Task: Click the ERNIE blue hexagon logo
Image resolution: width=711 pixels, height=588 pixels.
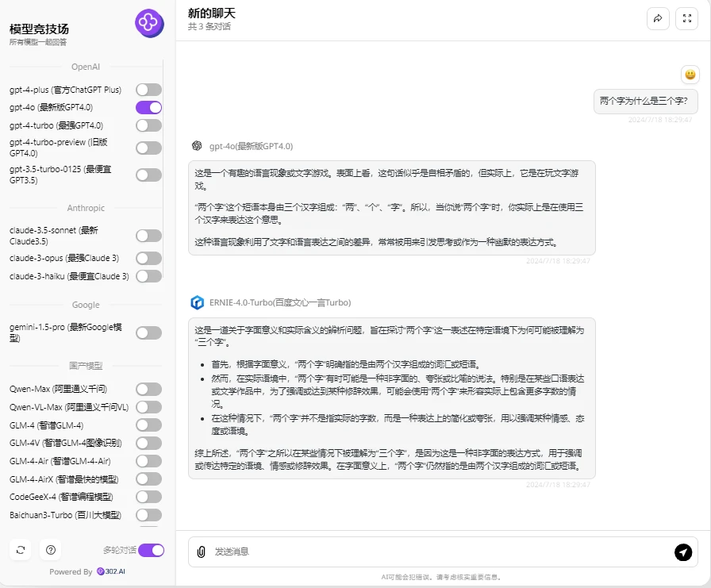Action: pyautogui.click(x=198, y=302)
